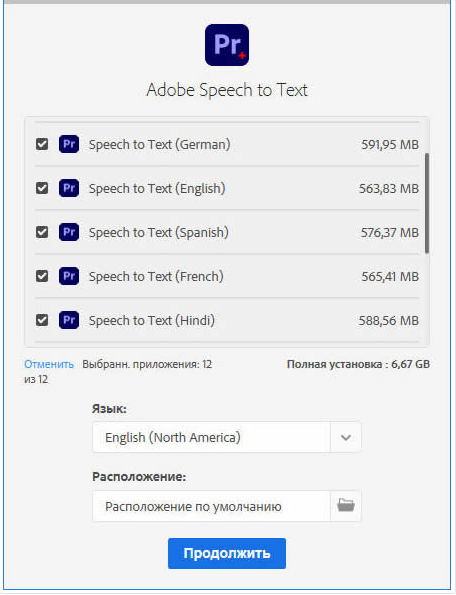
Task: Click the package list vertical scrollbar
Action: point(427,203)
